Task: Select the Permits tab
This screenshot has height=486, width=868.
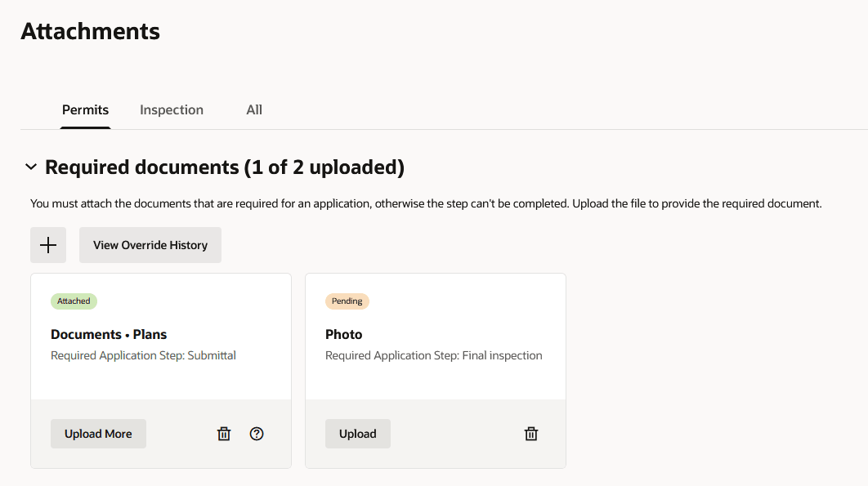Action: [85, 109]
